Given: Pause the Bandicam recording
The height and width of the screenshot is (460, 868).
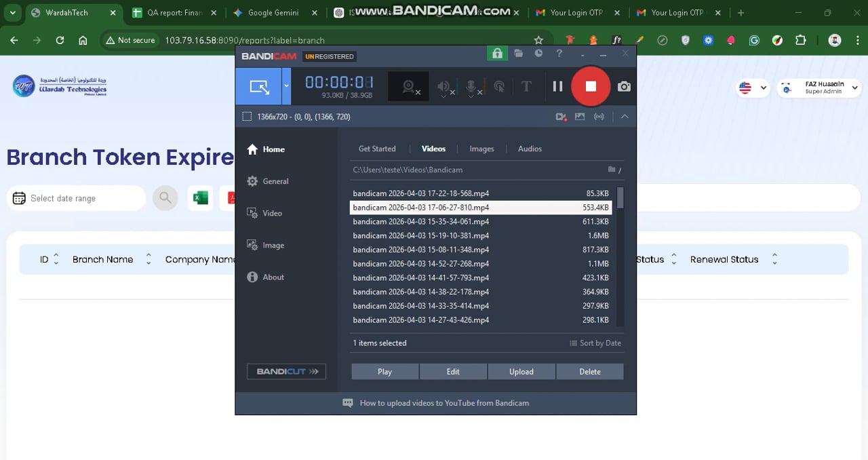Looking at the screenshot, I should [x=557, y=86].
